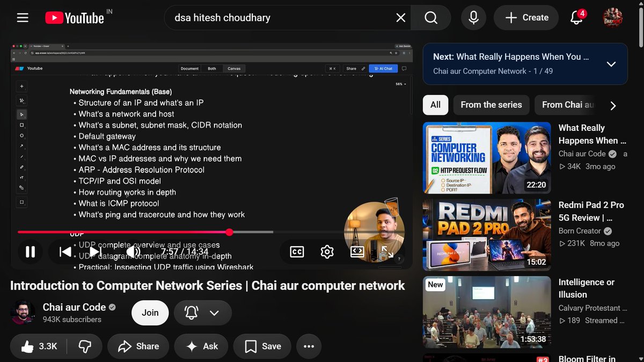
Task: Click the search magnifier button
Action: coord(431,18)
